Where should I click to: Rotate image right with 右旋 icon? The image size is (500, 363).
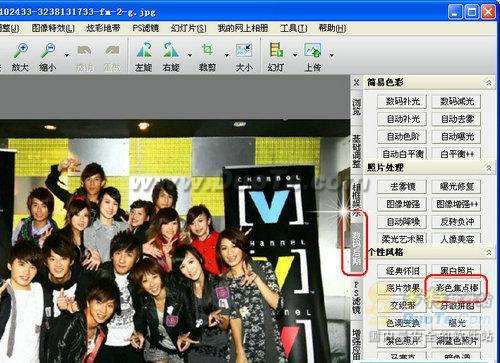(171, 51)
